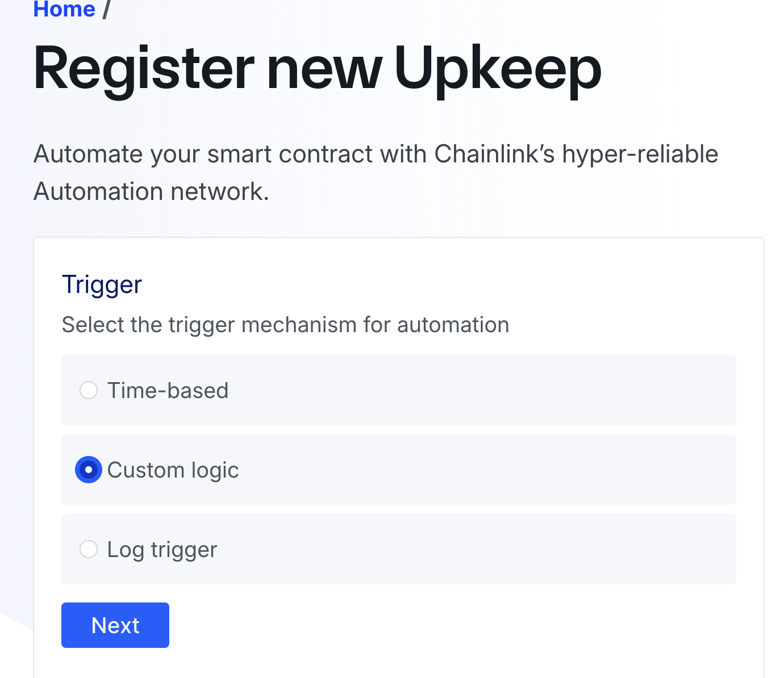
Task: Click the word "Upkeep" in the heading
Action: pos(498,69)
